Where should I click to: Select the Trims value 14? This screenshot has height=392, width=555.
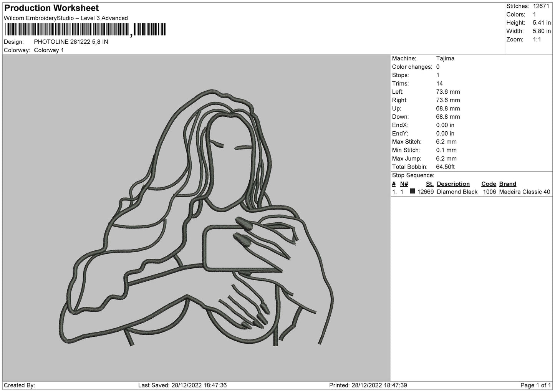[x=439, y=84]
